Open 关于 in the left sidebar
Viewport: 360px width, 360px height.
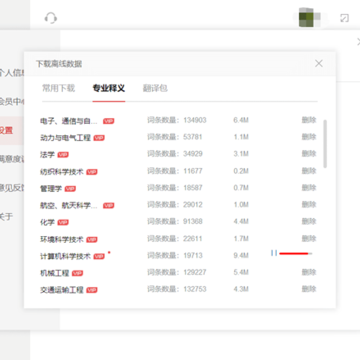tap(6, 217)
